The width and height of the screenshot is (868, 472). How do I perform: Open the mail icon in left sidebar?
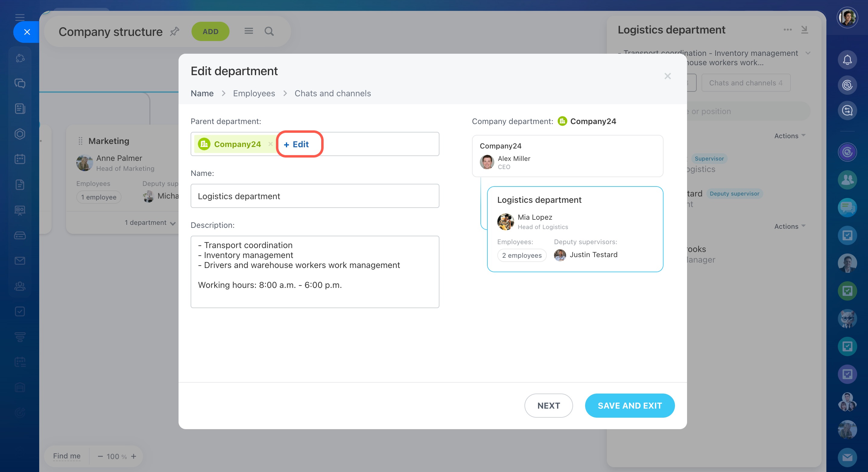pos(20,261)
